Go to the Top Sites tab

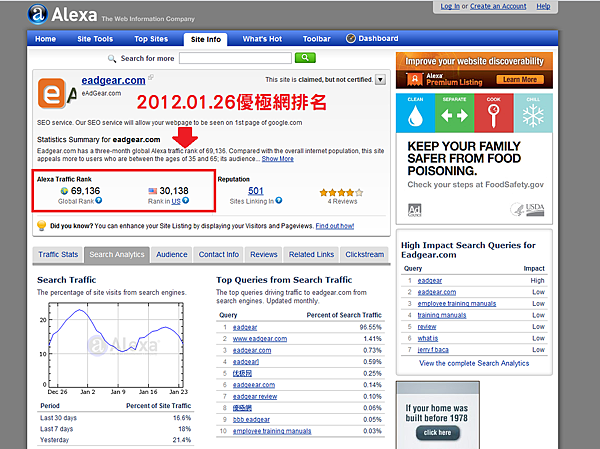(x=151, y=39)
